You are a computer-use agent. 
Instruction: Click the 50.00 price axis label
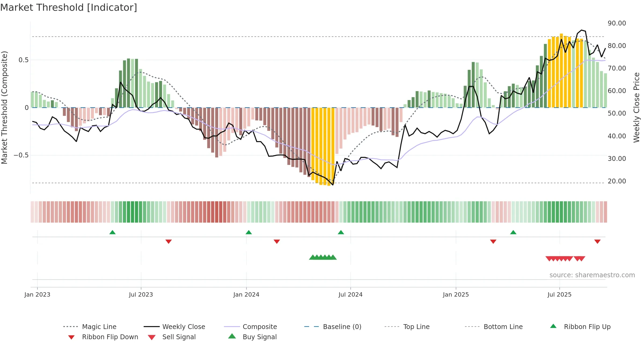tap(617, 113)
